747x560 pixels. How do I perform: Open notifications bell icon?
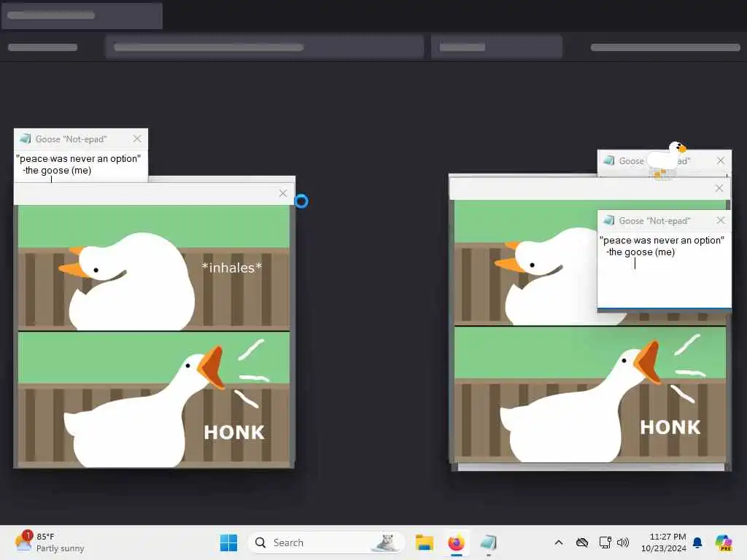tap(697, 542)
